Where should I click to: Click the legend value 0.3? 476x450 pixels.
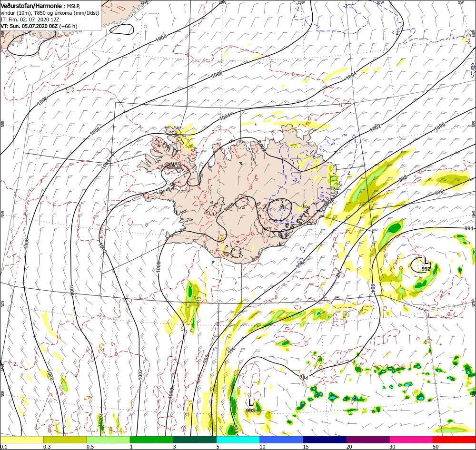(47, 447)
